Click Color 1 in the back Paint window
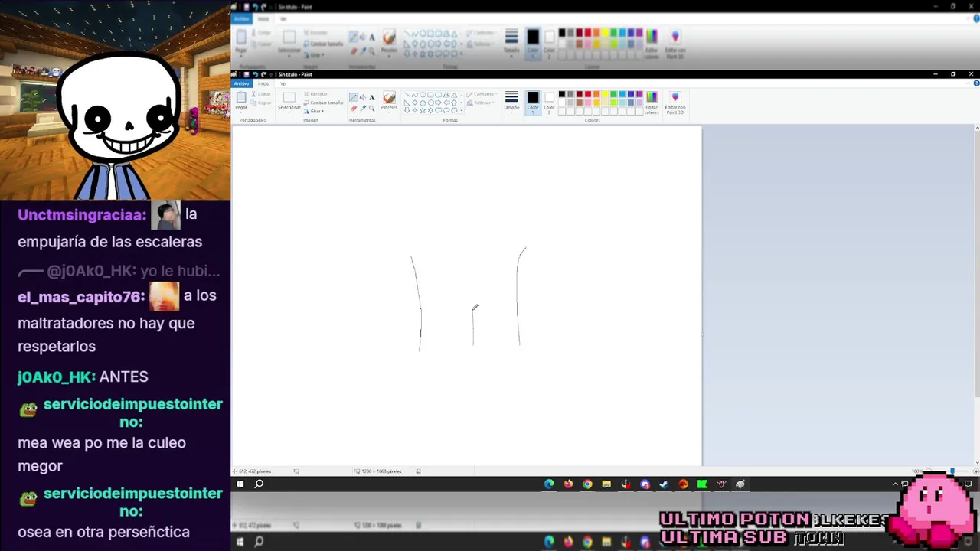Image resolution: width=980 pixels, height=551 pixels. click(x=533, y=43)
